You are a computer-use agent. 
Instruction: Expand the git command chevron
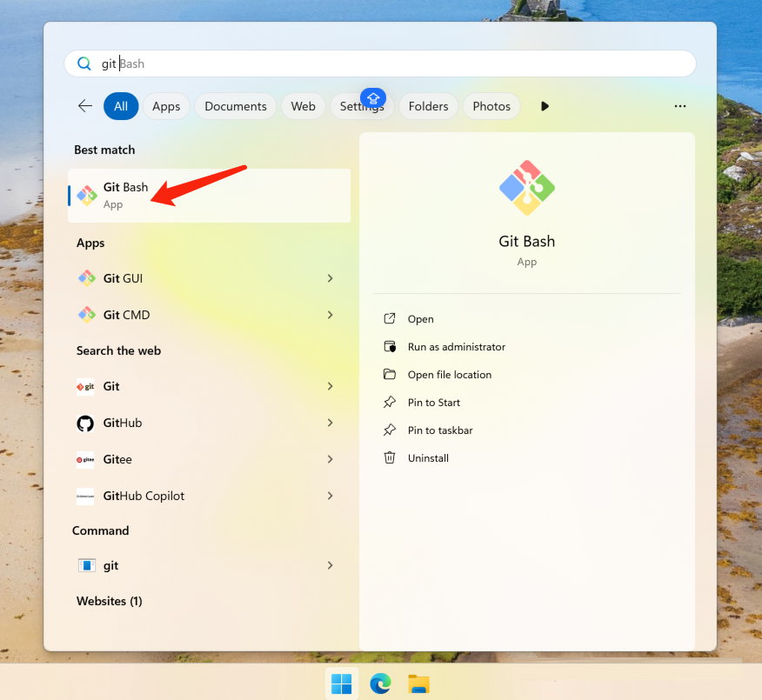coord(330,565)
